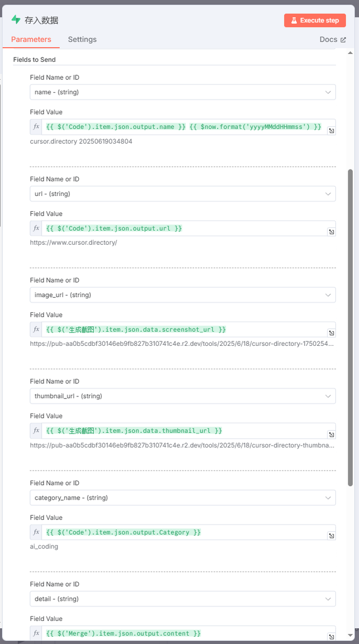Image resolution: width=359 pixels, height=644 pixels.
Task: Click the fx icon beside the name field value
Action: point(36,127)
